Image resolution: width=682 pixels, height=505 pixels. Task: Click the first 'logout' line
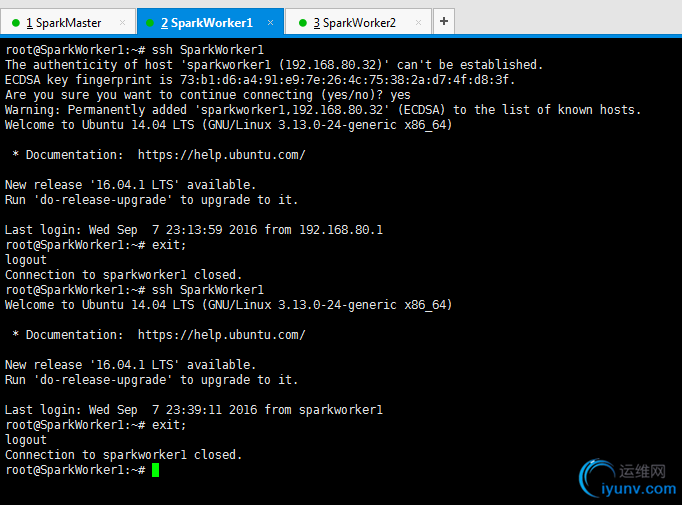click(26, 260)
